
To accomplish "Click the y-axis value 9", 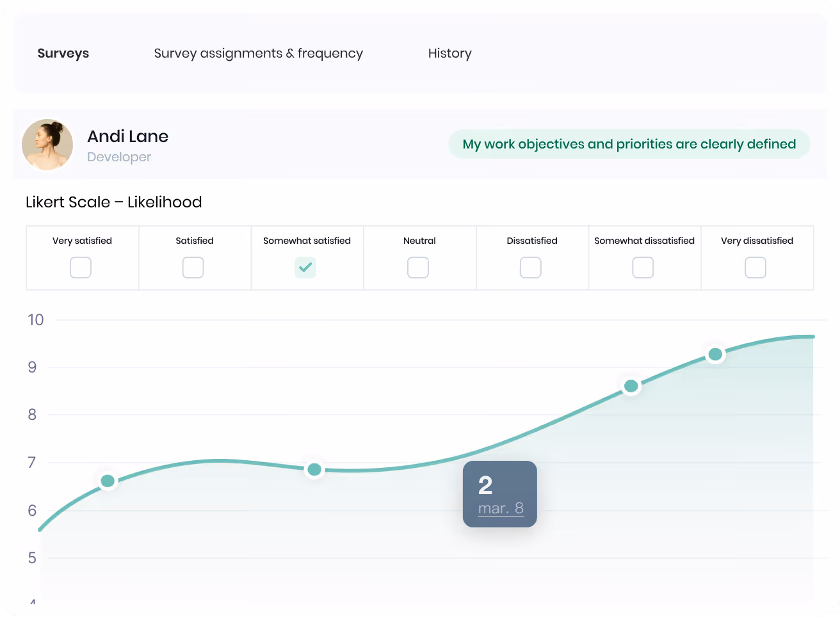I will (x=32, y=367).
